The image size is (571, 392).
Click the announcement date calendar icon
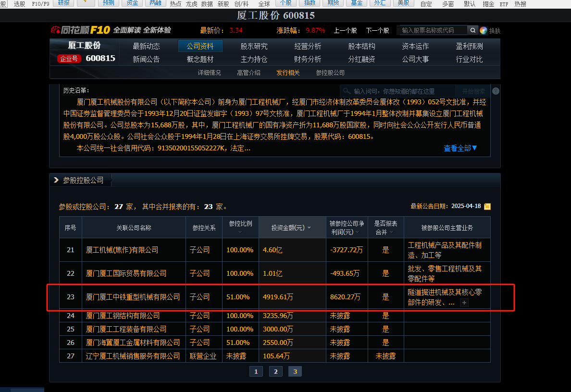[x=487, y=207]
